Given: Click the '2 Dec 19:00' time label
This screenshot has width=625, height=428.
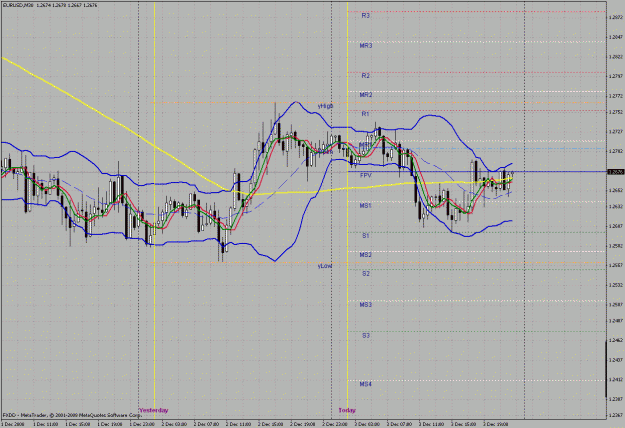Looking at the screenshot, I should (x=303, y=424).
